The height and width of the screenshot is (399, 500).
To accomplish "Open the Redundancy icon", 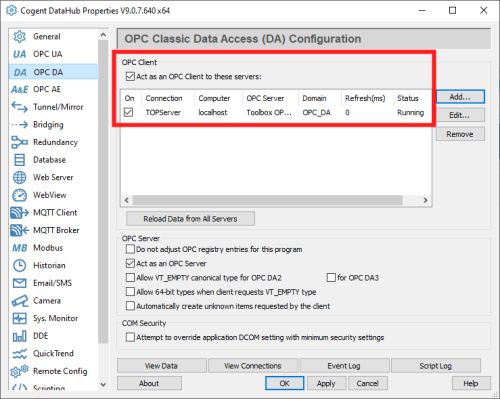I will (x=19, y=142).
